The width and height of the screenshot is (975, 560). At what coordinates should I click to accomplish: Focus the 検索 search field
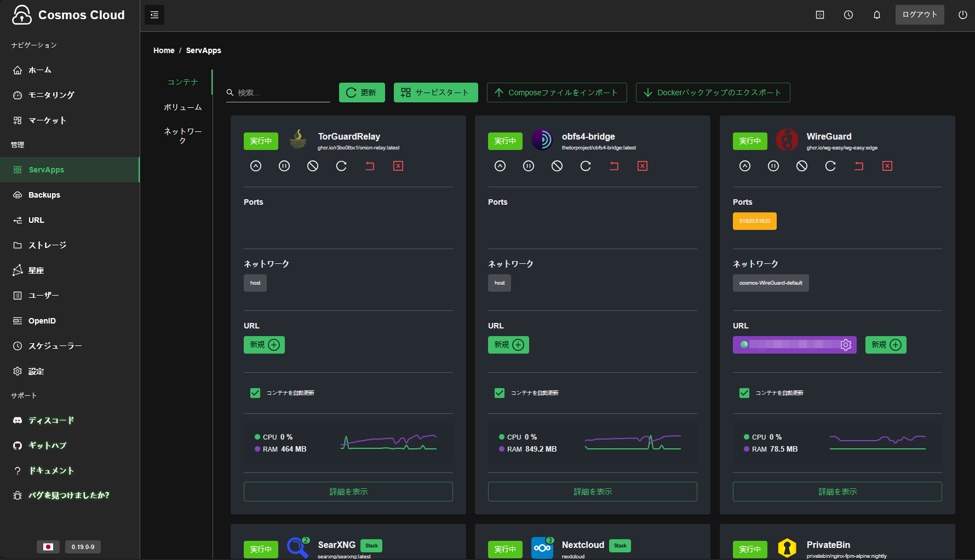point(282,93)
